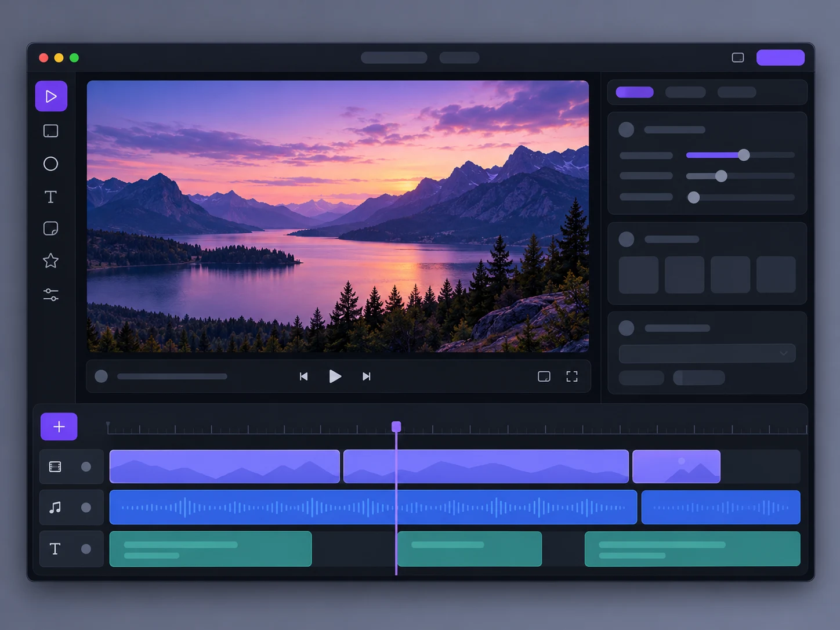Click the purple button in the title bar

click(780, 57)
